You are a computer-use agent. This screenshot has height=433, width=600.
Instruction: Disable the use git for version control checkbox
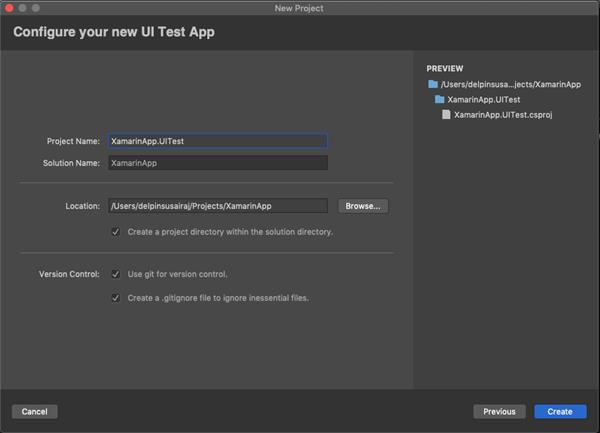116,274
